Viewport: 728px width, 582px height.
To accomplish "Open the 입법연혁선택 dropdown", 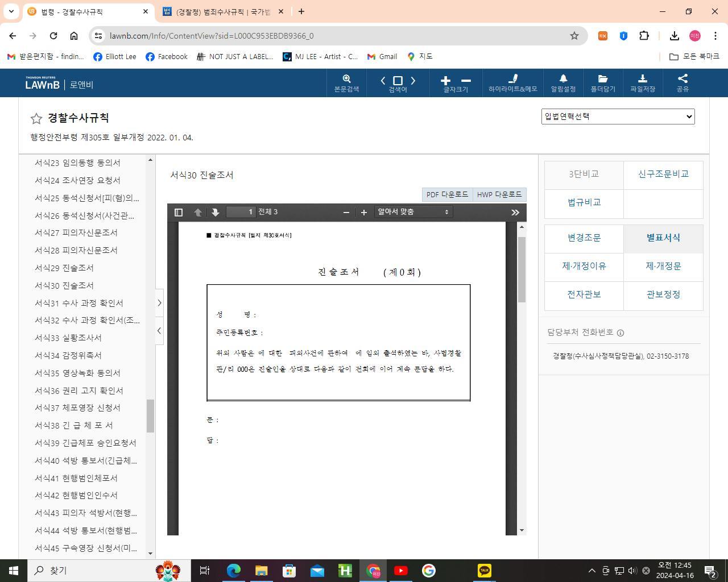I will coord(618,117).
